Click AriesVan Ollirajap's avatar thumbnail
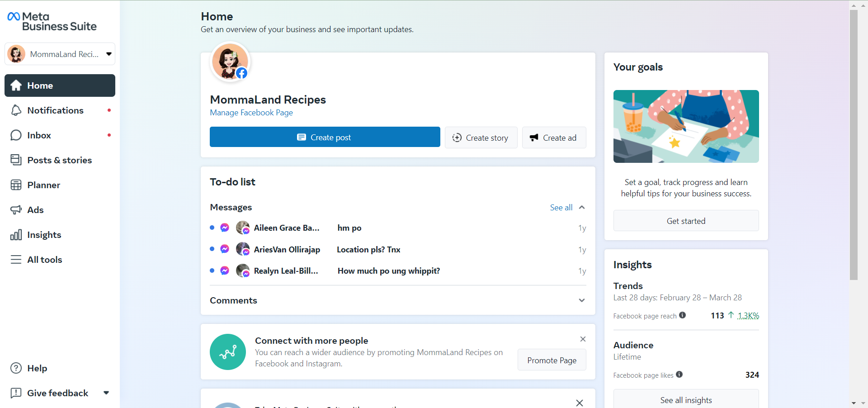 coord(243,249)
